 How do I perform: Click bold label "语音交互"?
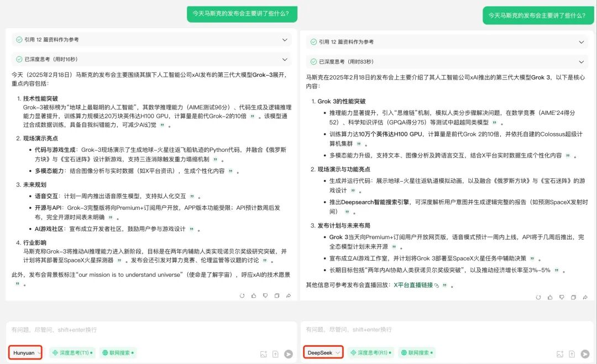pyautogui.click(x=46, y=196)
